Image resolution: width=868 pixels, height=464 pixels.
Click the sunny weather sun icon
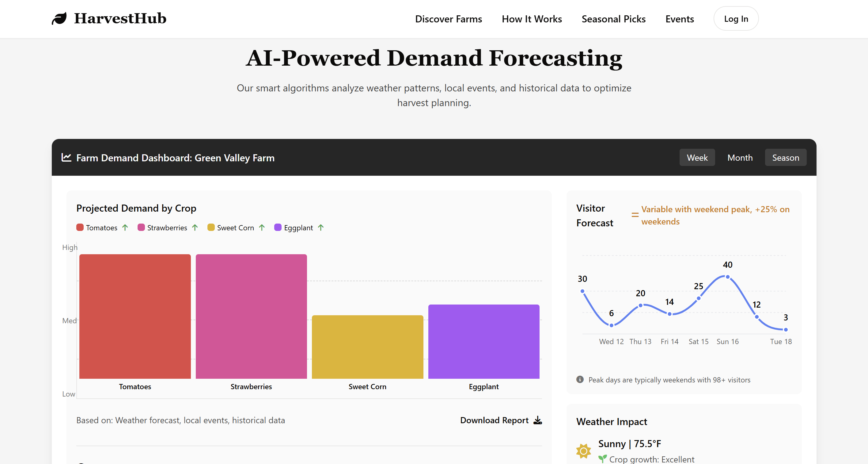[x=584, y=451]
